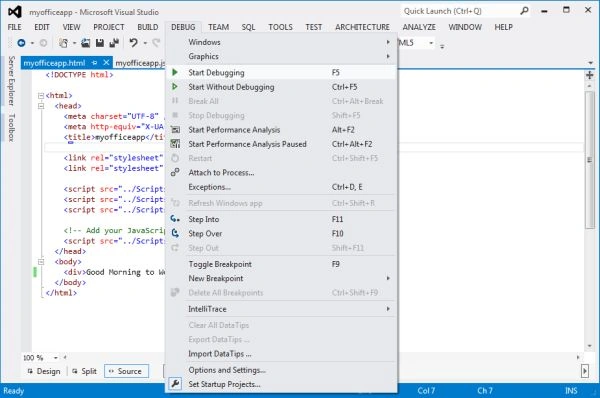This screenshot has height=398, width=600.
Task: Open the 100 % zoom dropdown
Action: pos(56,358)
